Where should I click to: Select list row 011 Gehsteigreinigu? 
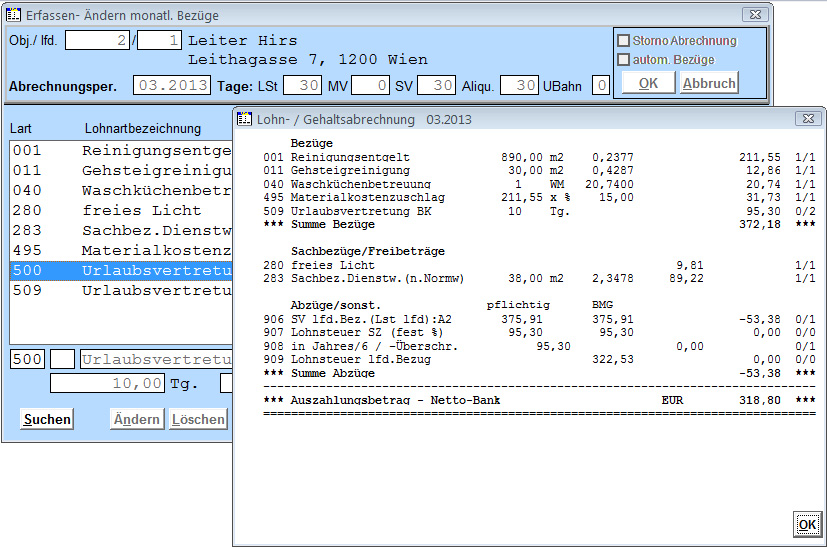(121, 170)
